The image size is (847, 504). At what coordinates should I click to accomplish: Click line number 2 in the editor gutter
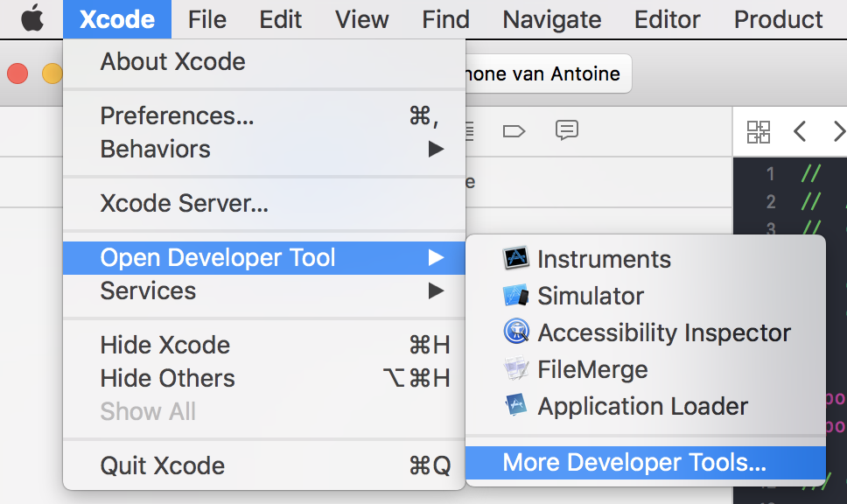tap(771, 202)
